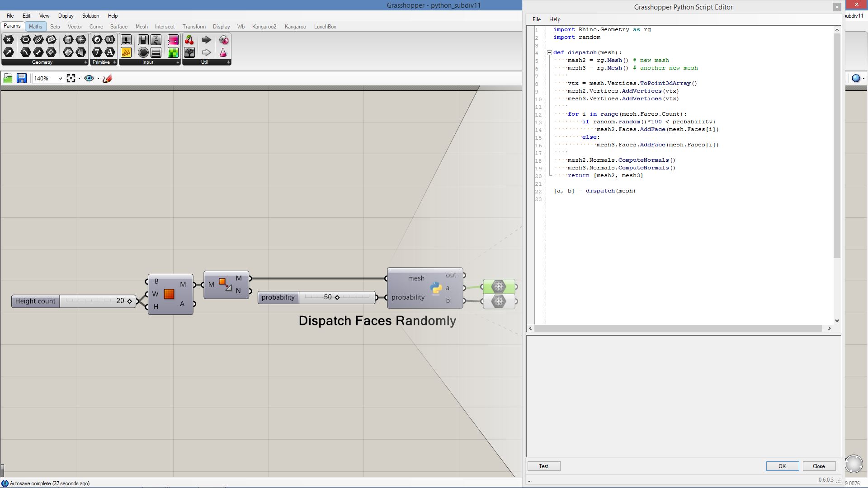The image size is (868, 488).
Task: Collapse the dispatch function code fold
Action: click(x=549, y=52)
